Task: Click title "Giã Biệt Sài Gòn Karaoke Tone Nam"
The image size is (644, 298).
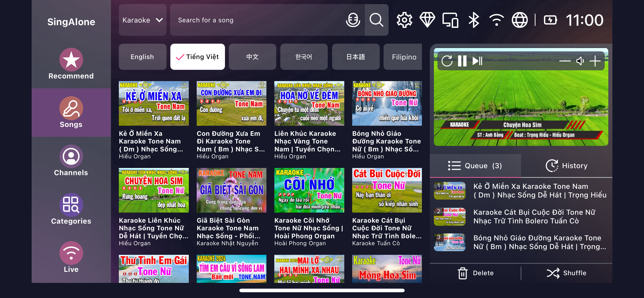Action: [229, 228]
